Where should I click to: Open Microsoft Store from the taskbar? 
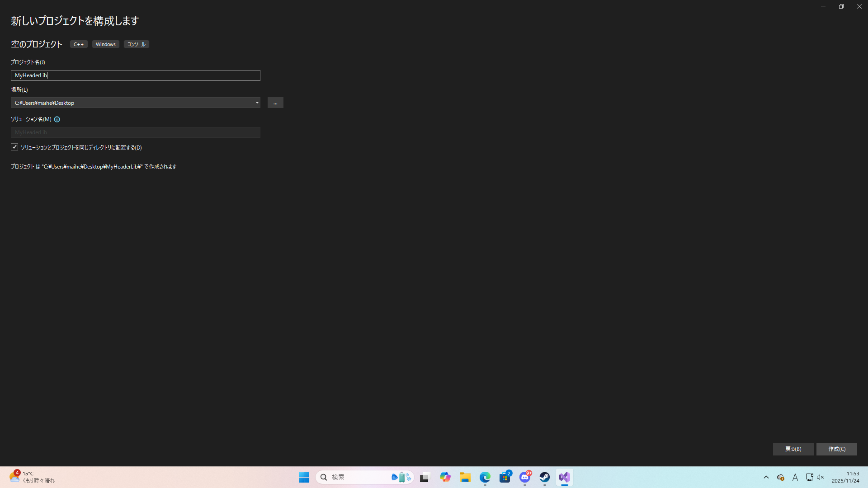(x=505, y=477)
